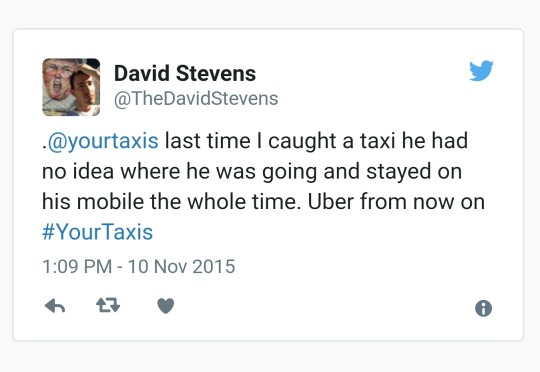Open the tweet info circle icon
Viewport: 540px width, 372px height.
point(484,308)
